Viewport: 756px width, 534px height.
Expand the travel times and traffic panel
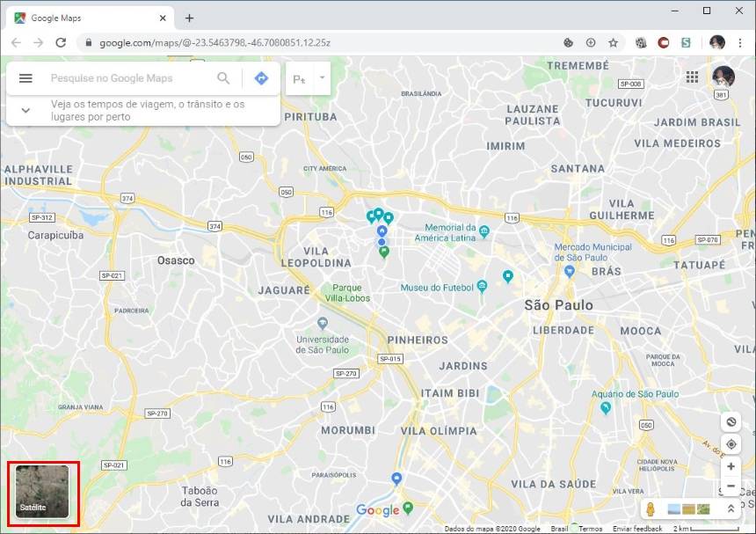click(x=25, y=110)
